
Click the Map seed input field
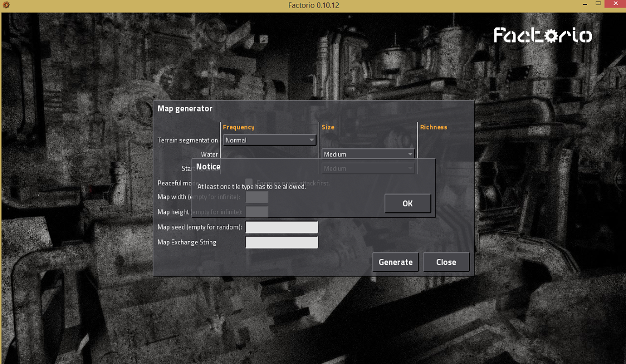pyautogui.click(x=282, y=227)
